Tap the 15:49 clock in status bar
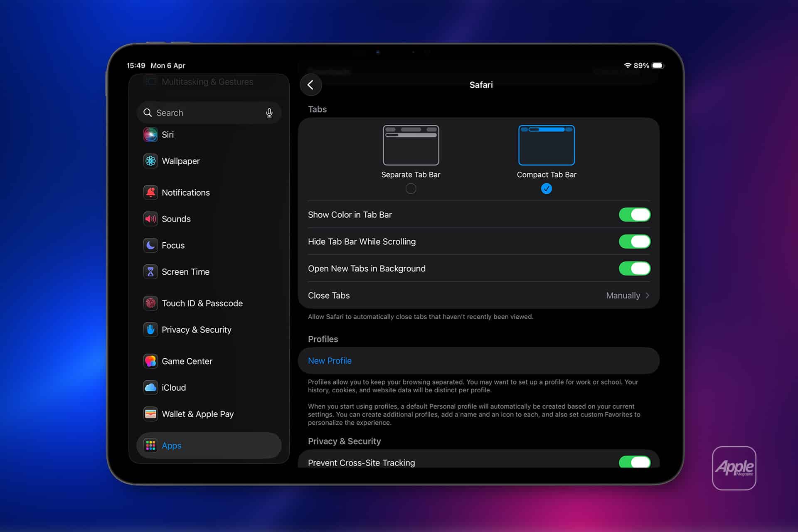 136,66
